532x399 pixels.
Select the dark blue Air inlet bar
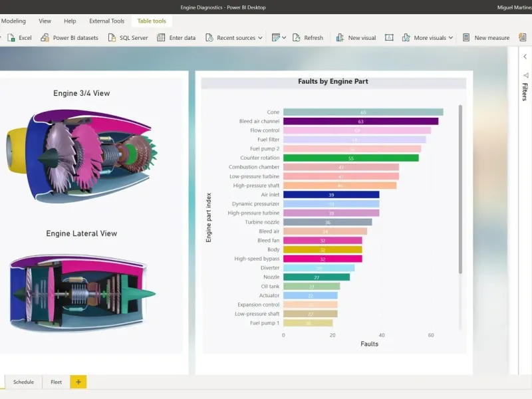tap(331, 195)
